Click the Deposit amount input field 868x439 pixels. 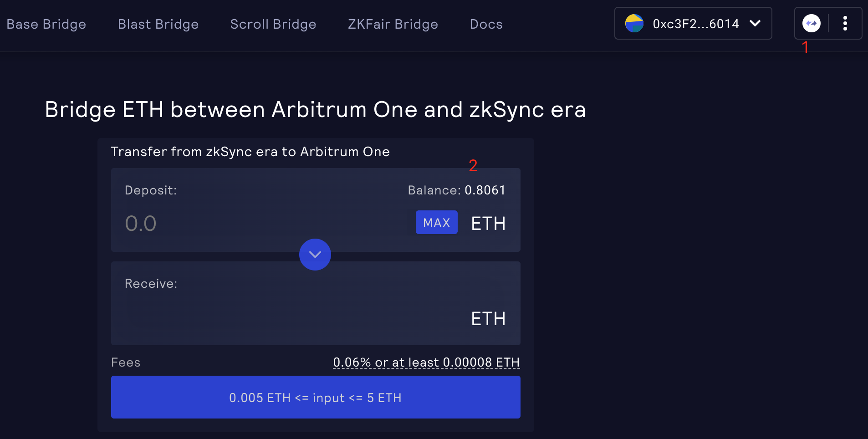coord(264,224)
